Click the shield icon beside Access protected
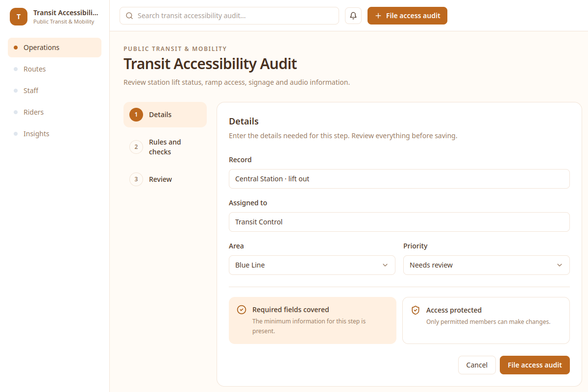Screen dimensions: 588x392 tap(416, 310)
